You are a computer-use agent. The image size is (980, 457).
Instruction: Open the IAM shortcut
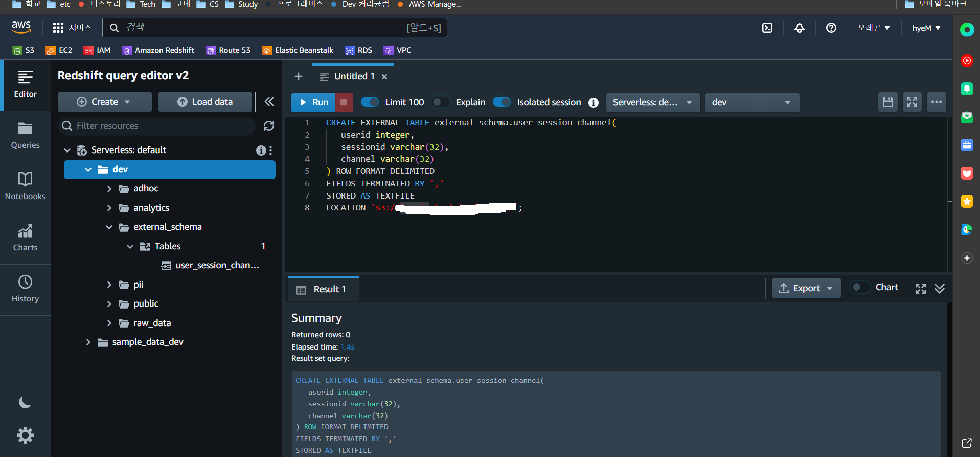(97, 50)
